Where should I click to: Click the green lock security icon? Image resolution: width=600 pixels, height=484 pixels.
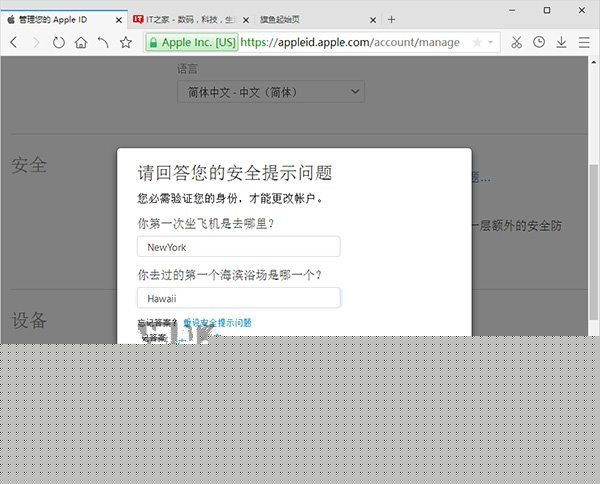pos(153,42)
